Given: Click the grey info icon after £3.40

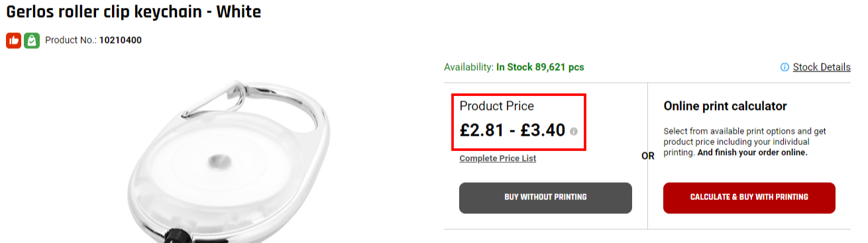Looking at the screenshot, I should (x=574, y=131).
